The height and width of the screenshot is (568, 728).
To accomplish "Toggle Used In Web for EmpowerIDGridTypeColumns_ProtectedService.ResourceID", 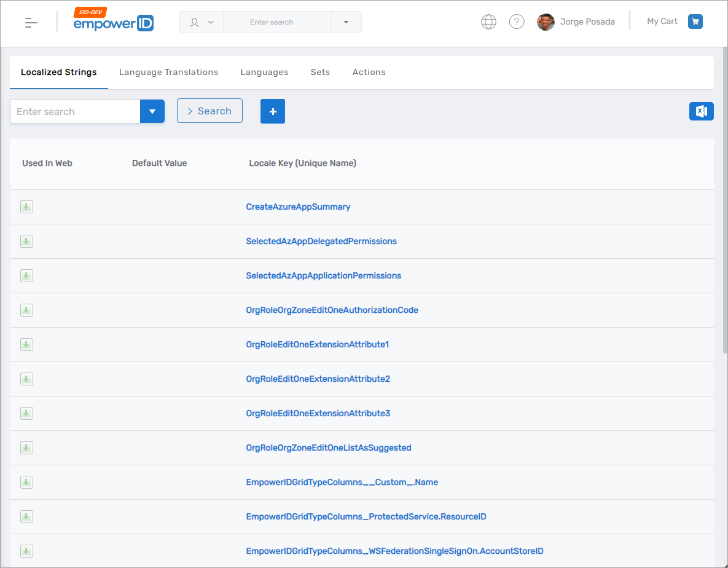I will point(26,516).
